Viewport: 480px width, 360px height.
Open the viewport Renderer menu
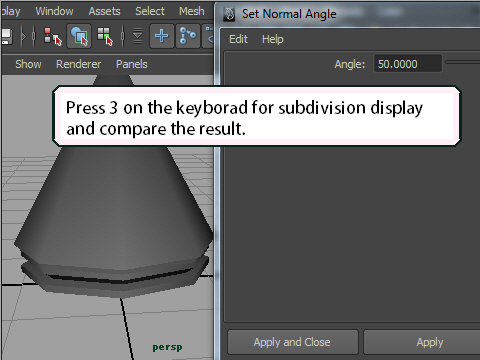coord(78,64)
